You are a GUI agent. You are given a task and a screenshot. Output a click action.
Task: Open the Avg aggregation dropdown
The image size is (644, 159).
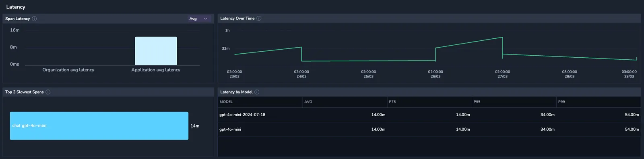coord(199,19)
